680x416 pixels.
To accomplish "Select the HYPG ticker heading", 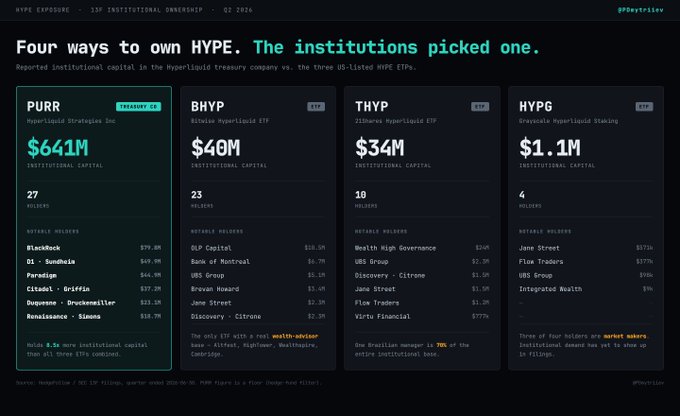I will coord(536,107).
